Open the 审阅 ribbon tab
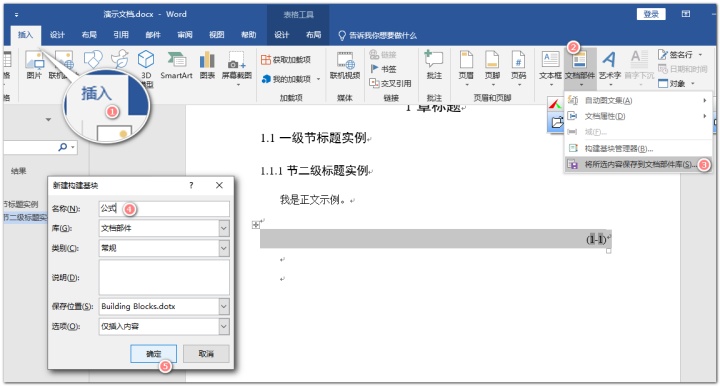This screenshot has height=386, width=720. 185,35
